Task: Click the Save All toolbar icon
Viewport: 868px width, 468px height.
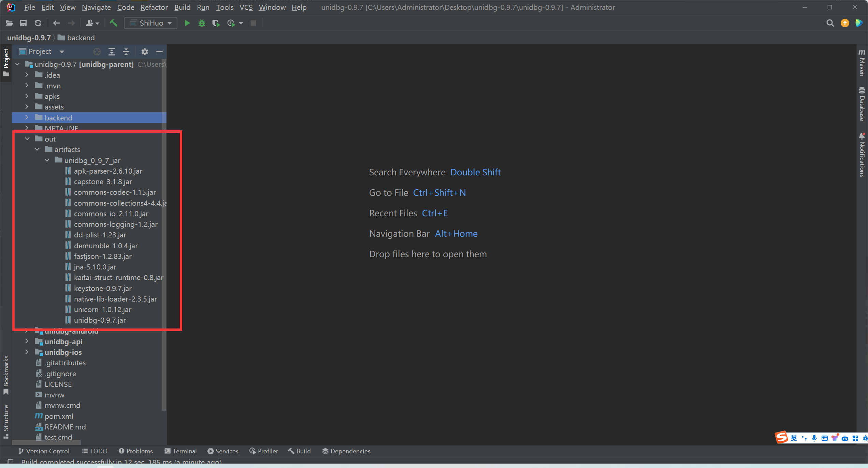Action: 23,23
